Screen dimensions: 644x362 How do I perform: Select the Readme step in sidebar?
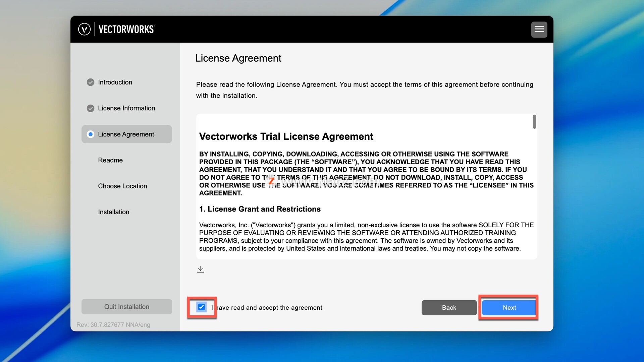pyautogui.click(x=110, y=160)
